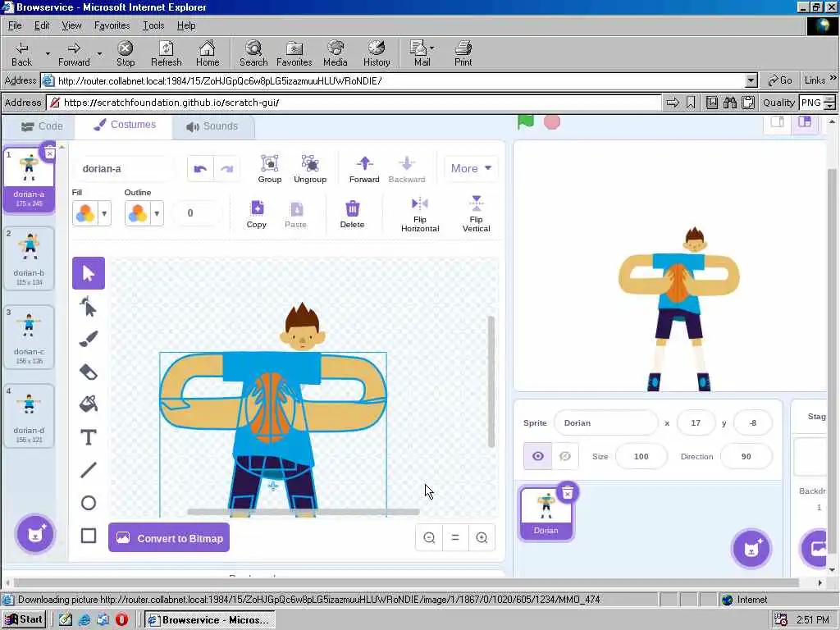Click the Windows Start button
The width and height of the screenshot is (840, 630).
[x=24, y=620]
